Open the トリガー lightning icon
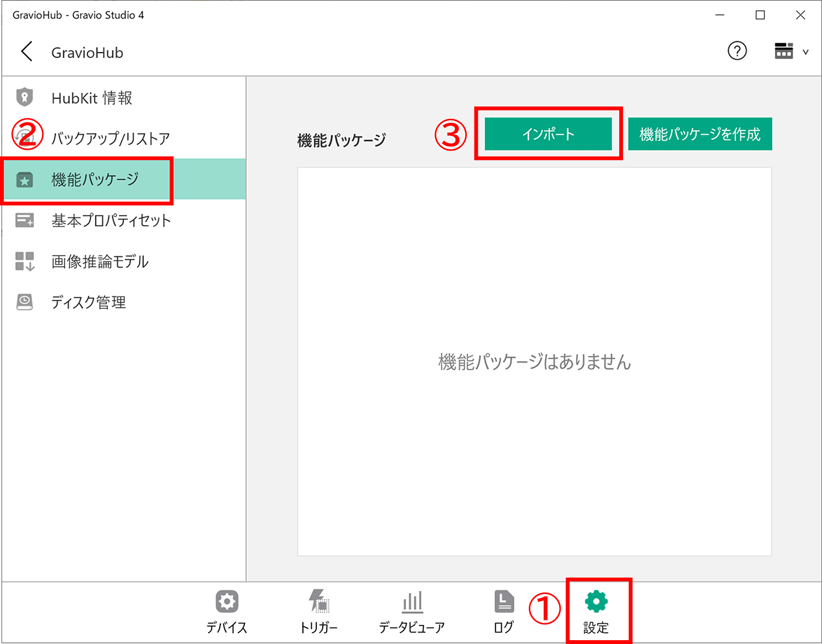The width and height of the screenshot is (822, 644). click(319, 601)
